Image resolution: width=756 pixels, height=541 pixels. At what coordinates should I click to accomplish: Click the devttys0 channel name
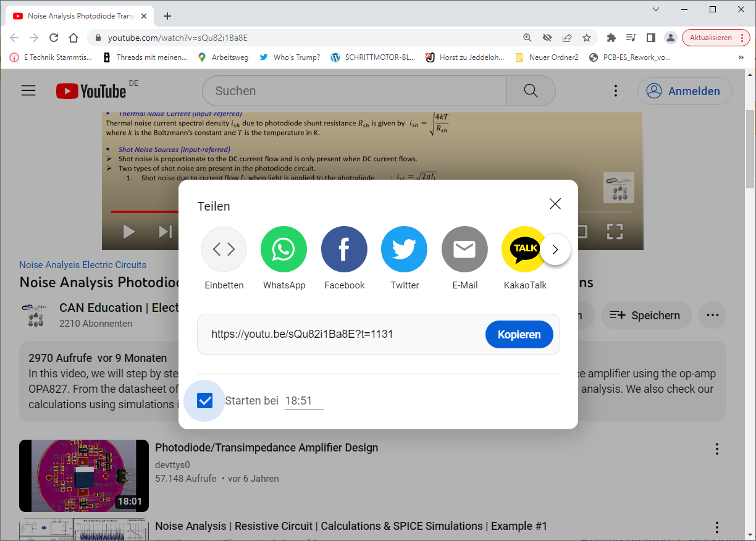[x=172, y=464]
